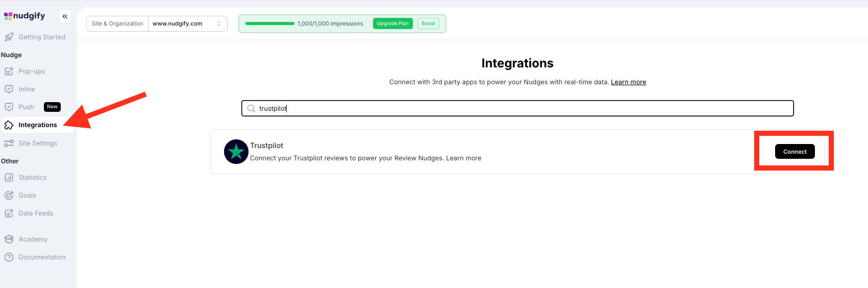Image resolution: width=868 pixels, height=288 pixels.
Task: Click the 1,000/1,000 impressions text
Action: (330, 23)
